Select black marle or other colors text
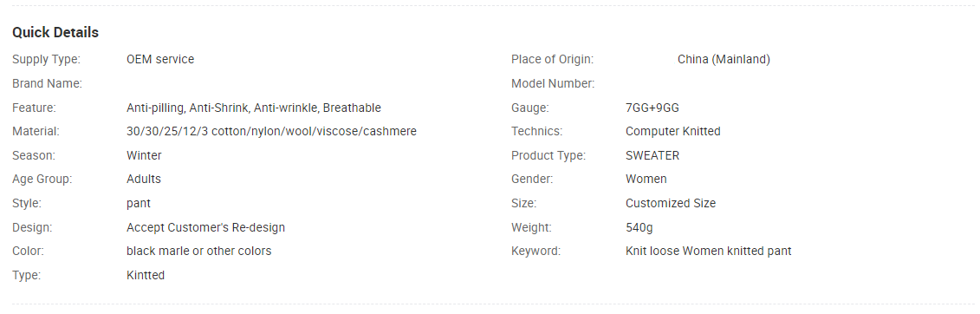This screenshot has height=314, width=980. [x=198, y=251]
